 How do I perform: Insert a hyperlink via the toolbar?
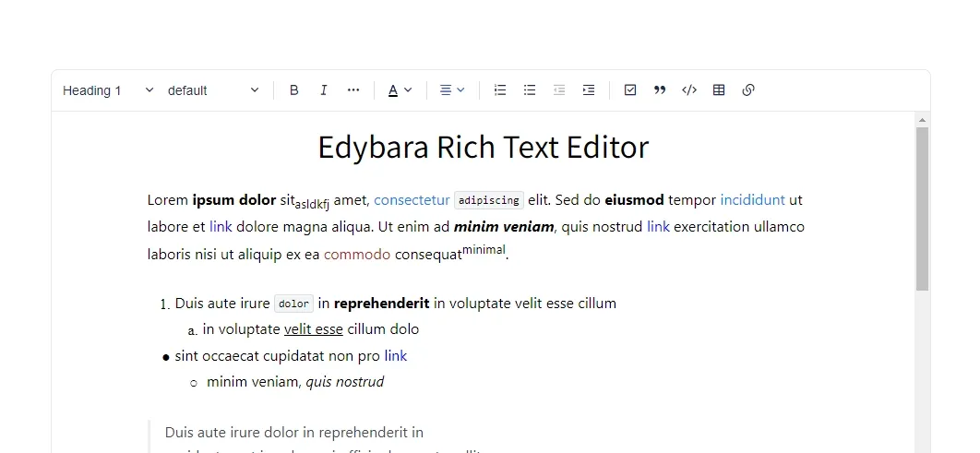748,90
